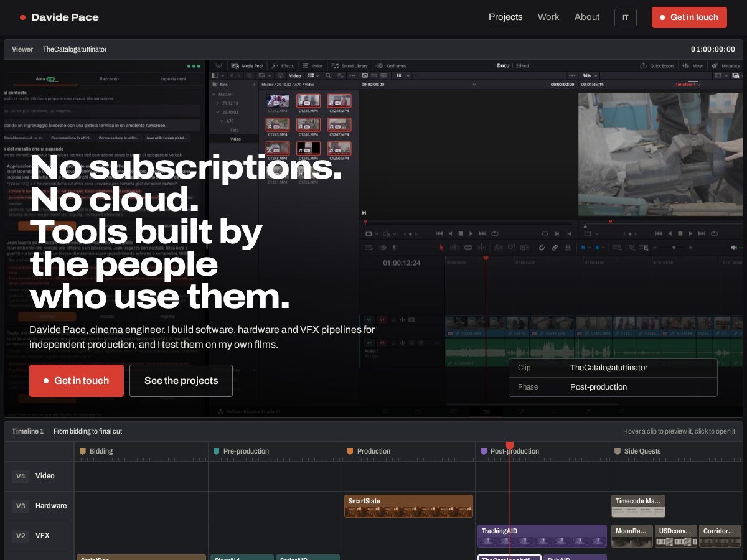Go to the Work navigation item
This screenshot has width=747, height=560.
pos(548,17)
